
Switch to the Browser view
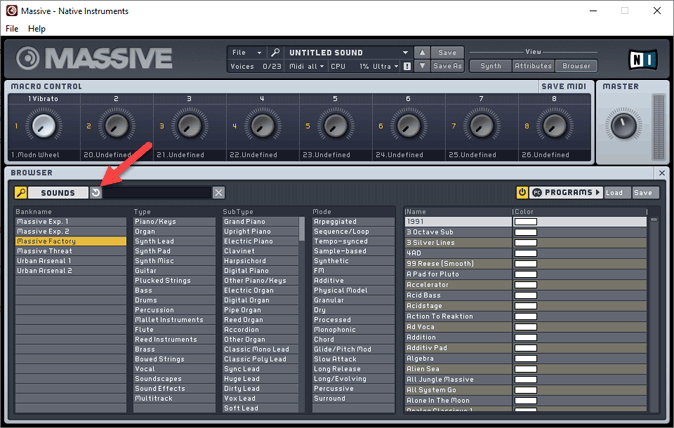point(576,66)
